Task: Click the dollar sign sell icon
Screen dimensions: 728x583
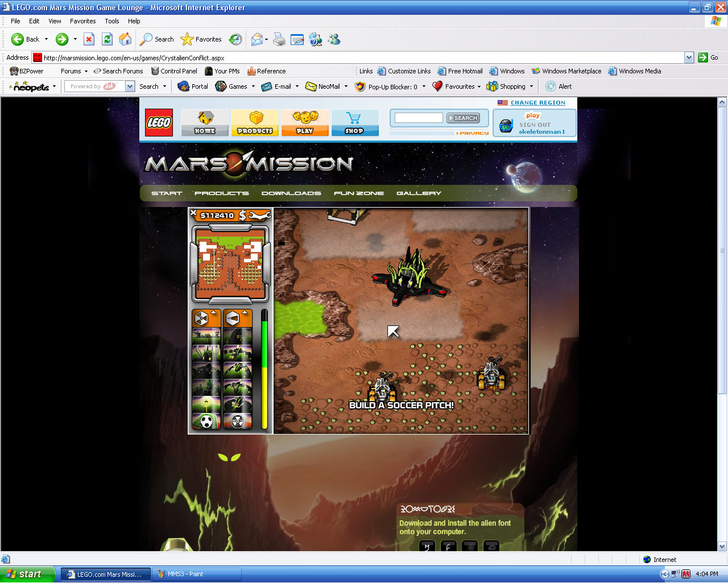Action: (243, 215)
